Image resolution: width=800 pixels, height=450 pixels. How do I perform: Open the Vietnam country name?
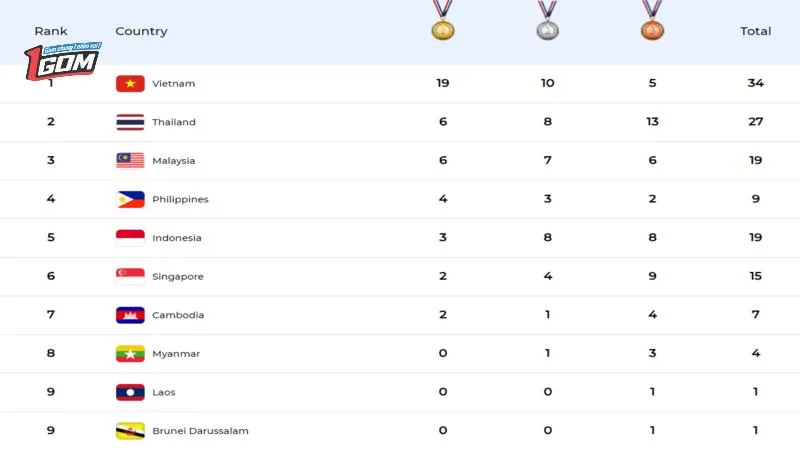tap(173, 84)
